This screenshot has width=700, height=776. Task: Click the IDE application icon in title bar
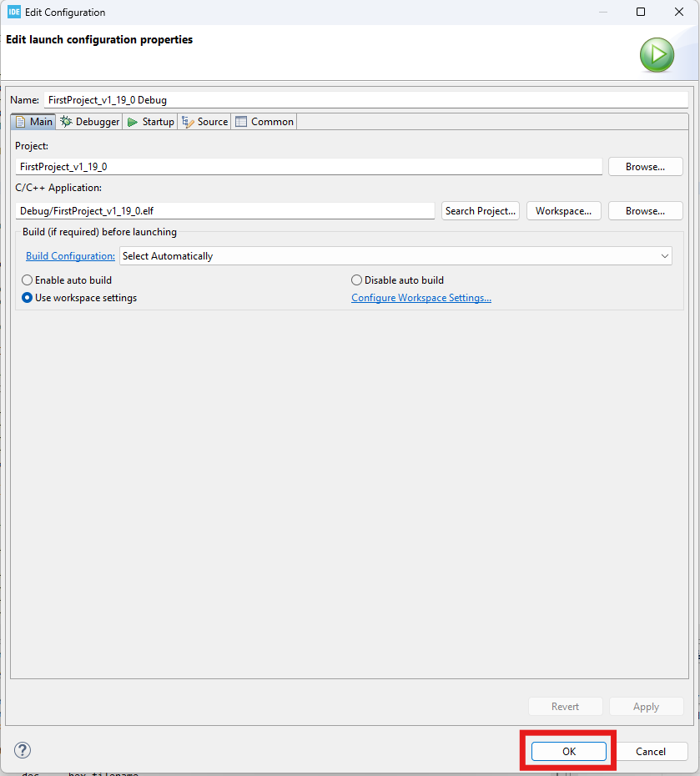13,13
